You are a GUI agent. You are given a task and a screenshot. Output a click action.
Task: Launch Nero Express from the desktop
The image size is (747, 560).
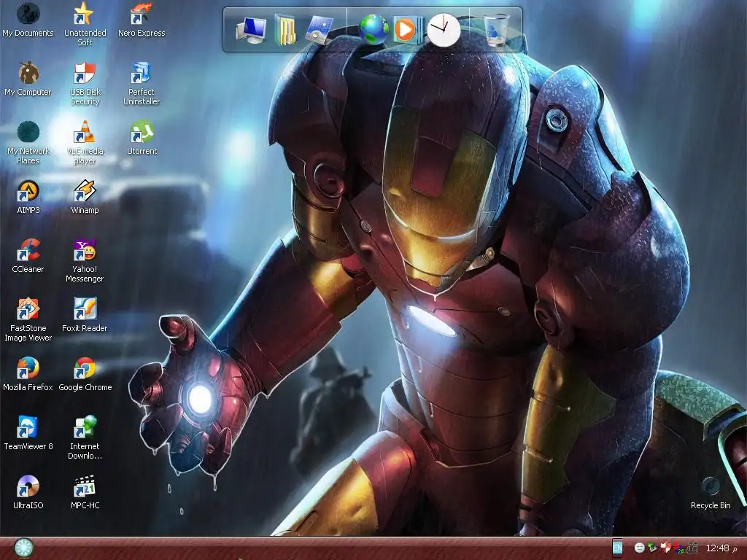(x=142, y=20)
